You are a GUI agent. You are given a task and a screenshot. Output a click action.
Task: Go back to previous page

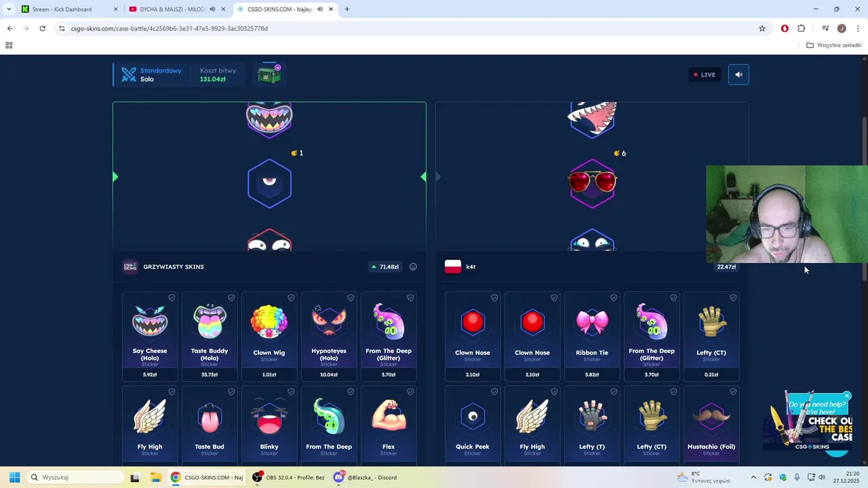(x=9, y=28)
